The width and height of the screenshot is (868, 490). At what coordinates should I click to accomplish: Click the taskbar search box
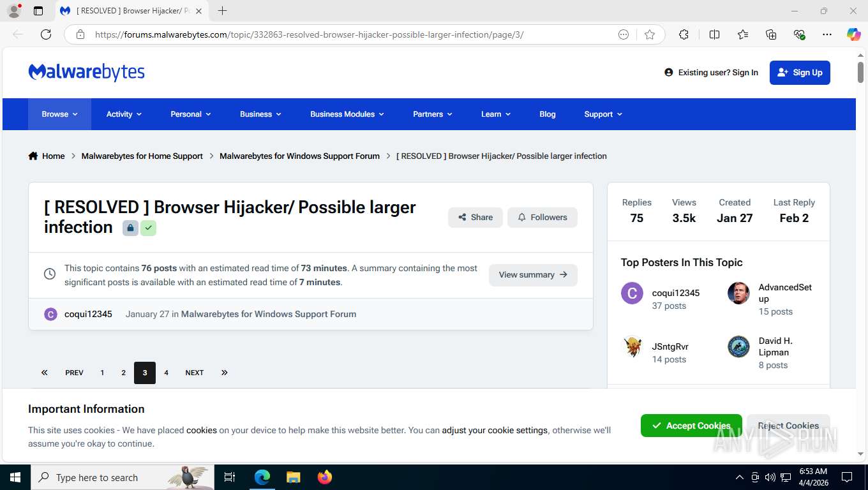123,477
